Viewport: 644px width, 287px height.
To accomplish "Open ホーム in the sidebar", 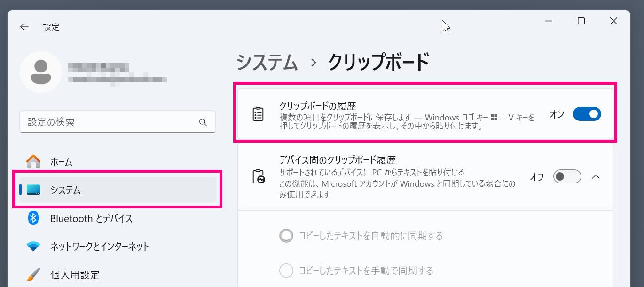I will pyautogui.click(x=62, y=162).
